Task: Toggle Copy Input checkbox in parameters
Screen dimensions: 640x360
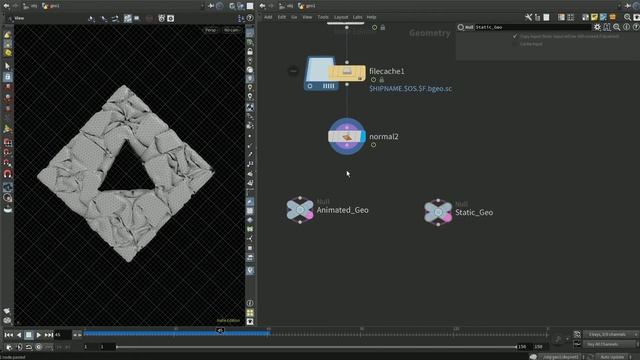Action: [x=515, y=36]
